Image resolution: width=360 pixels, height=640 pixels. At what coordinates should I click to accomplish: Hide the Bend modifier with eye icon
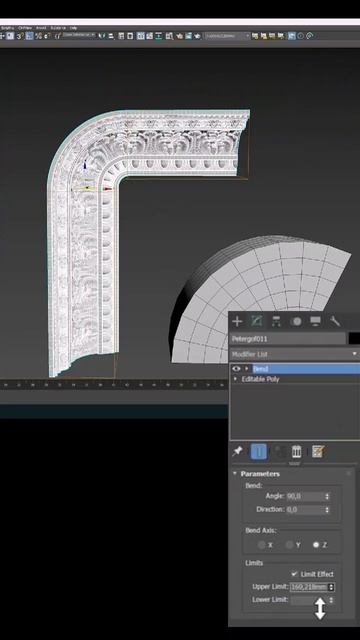[236, 369]
